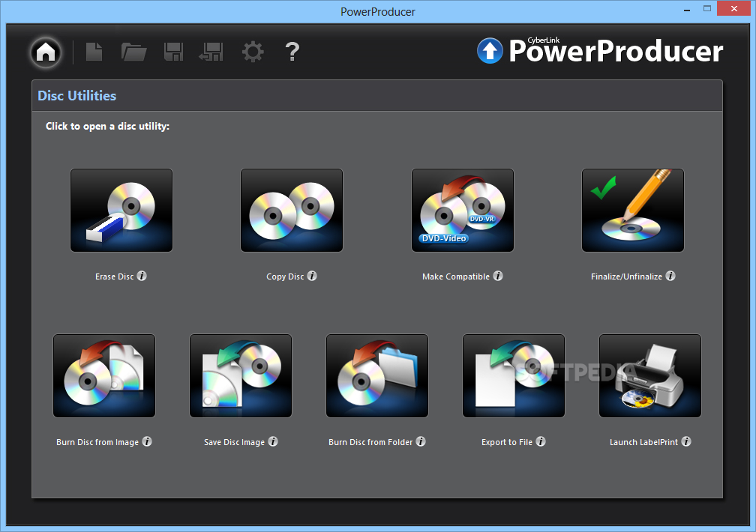Screen dimensions: 756x532
Task: Open the Save Disc Image tile
Action: (241, 376)
